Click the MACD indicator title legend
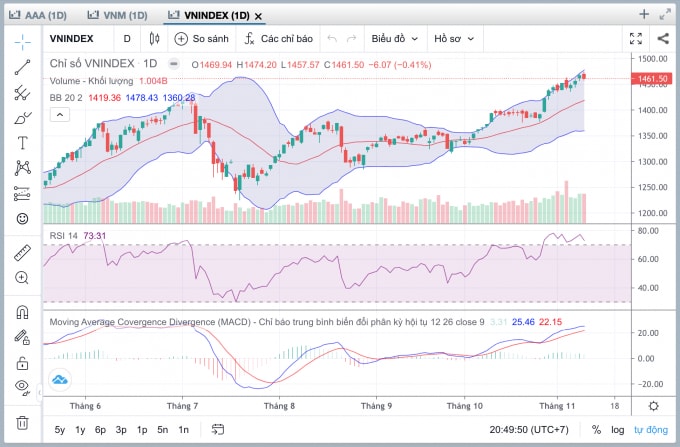Viewport: 680px width, 447px height. pos(267,322)
